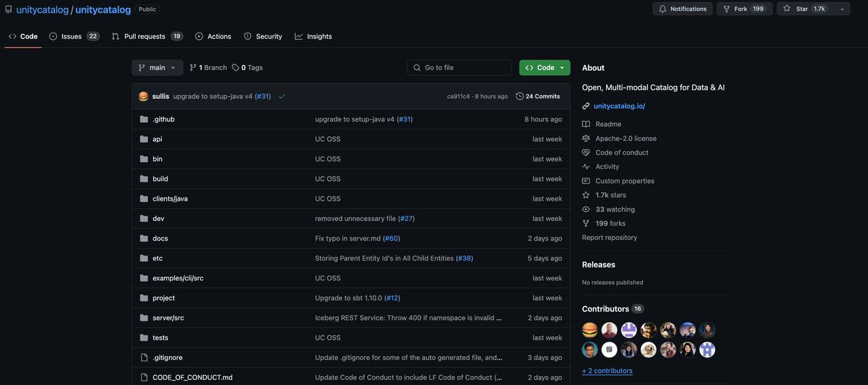This screenshot has height=385, width=868.
Task: Click the green commit status checkmark
Action: pos(282,96)
